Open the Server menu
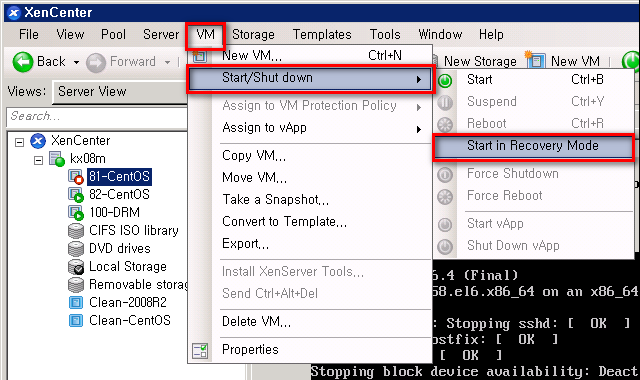This screenshot has width=640, height=380. pos(161,35)
